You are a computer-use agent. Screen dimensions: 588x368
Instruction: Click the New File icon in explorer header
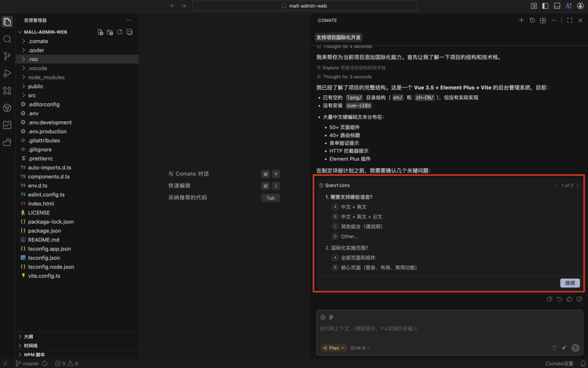click(100, 32)
